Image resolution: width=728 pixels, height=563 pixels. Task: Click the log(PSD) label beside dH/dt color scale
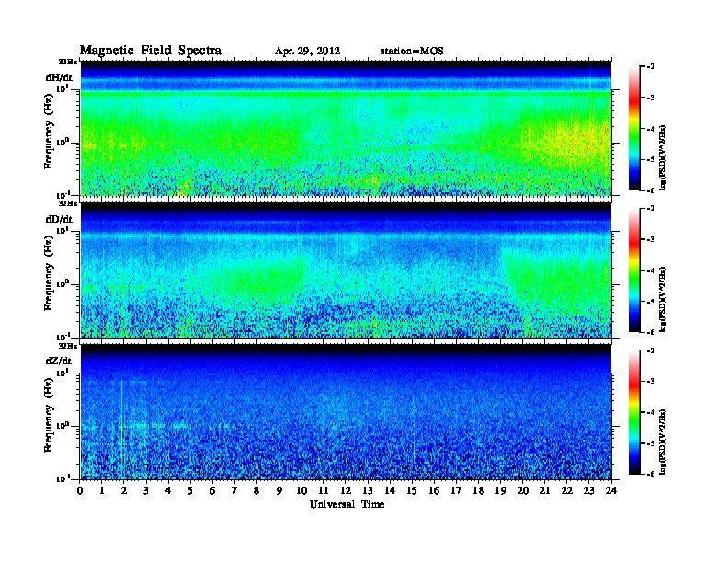[x=663, y=157]
